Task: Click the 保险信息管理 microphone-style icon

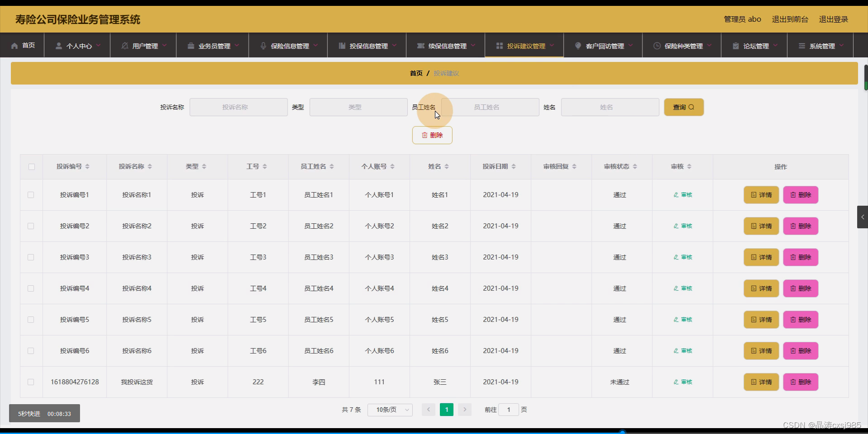Action: tap(264, 45)
